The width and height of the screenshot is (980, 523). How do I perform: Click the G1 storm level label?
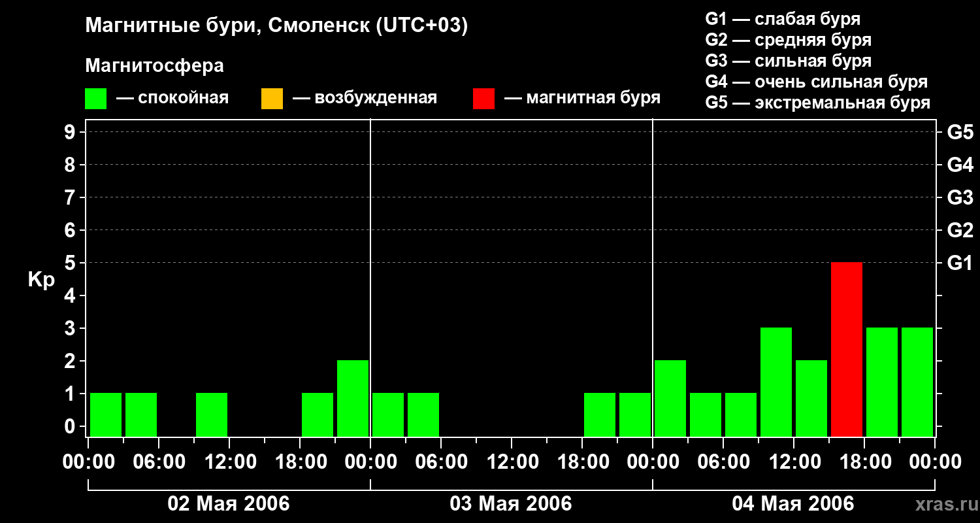[x=960, y=263]
